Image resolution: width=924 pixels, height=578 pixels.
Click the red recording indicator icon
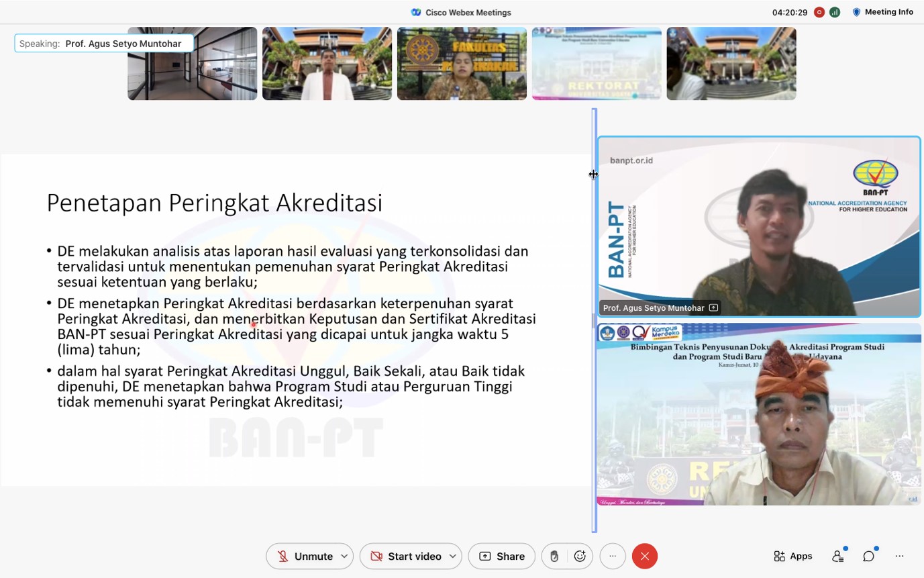point(819,12)
